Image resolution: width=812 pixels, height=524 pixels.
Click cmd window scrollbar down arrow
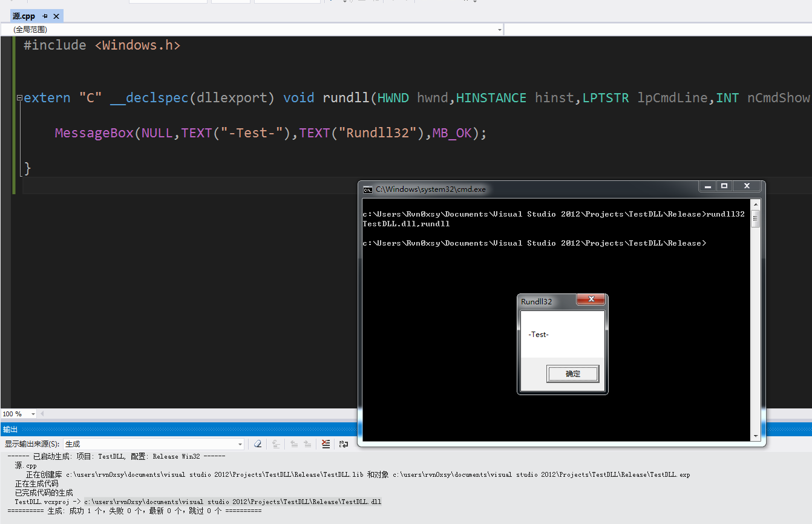coord(755,436)
